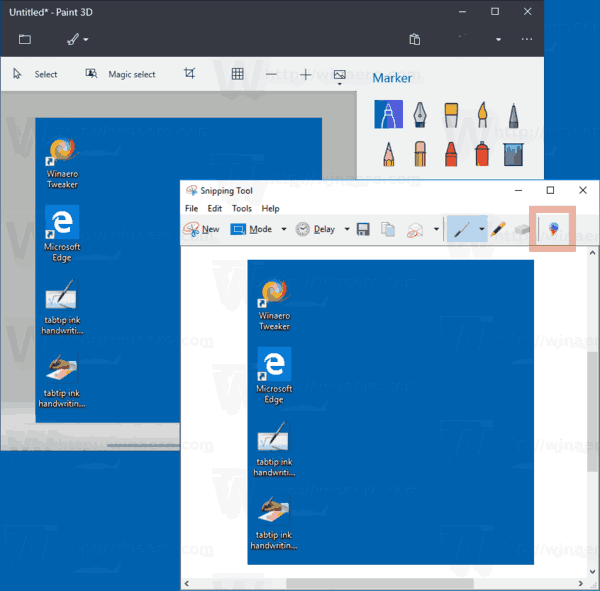This screenshot has width=600, height=591.
Task: Click Winaero Tweaker icon in the snip
Action: tap(275, 305)
